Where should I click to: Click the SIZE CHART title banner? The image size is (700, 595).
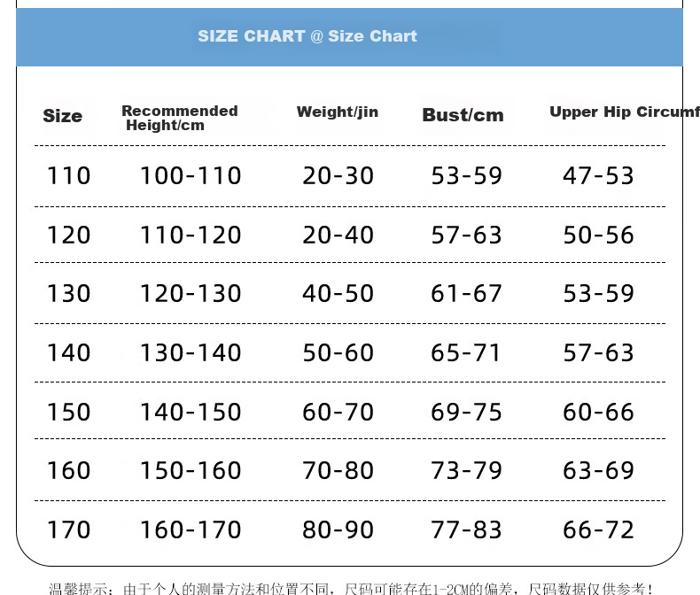click(349, 37)
